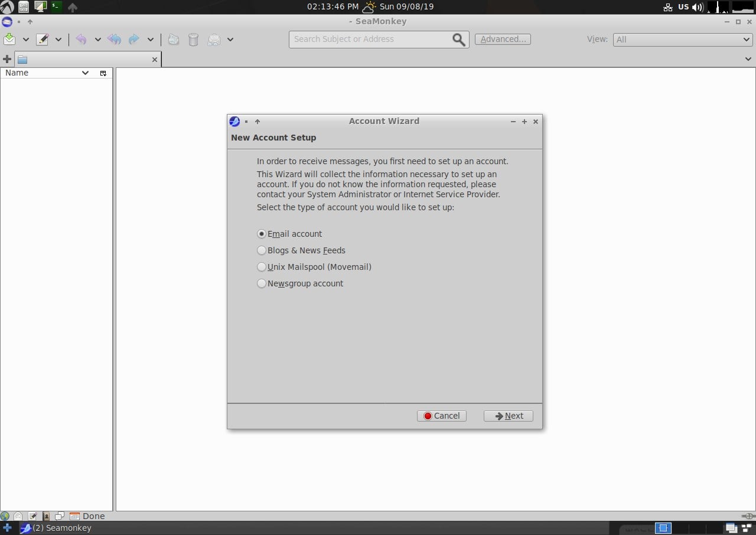Select the folder tab in tab bar
This screenshot has height=535, width=756.
[87, 59]
